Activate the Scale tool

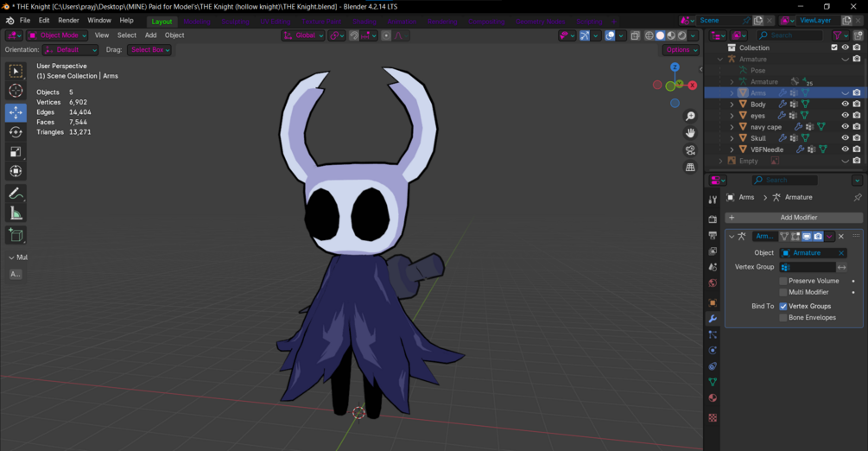(16, 152)
